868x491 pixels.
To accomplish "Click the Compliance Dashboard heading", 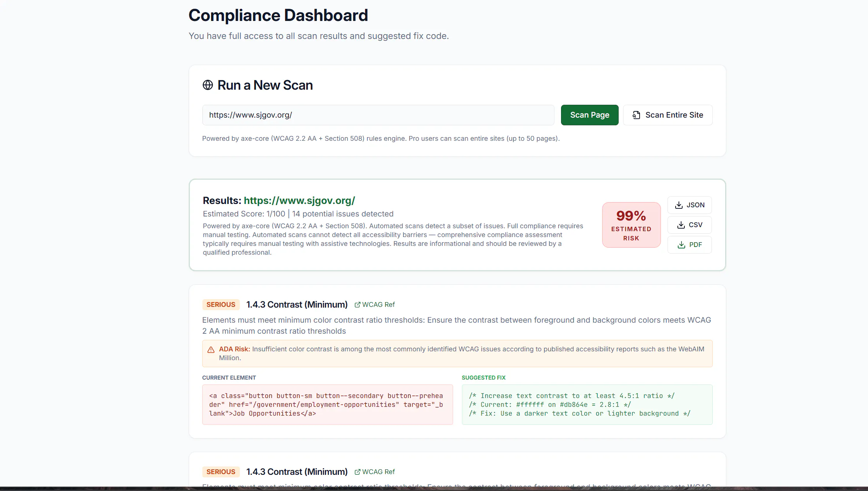I will [278, 15].
